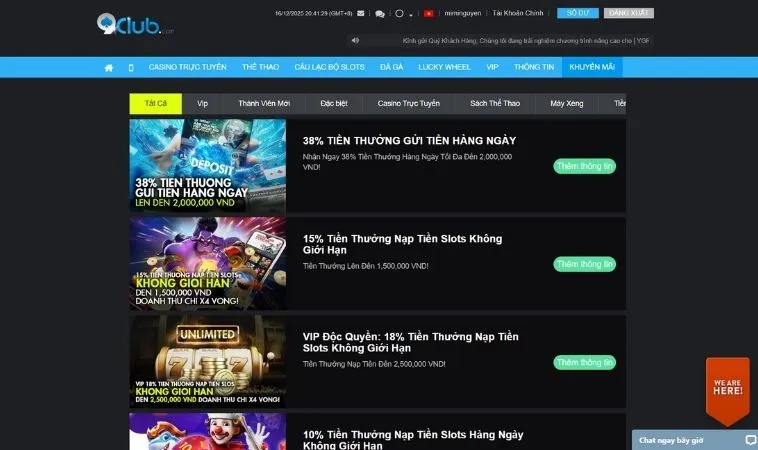Viewport: 758px width, 450px height.
Task: Expand the small arrow next to circle icon
Action: [x=411, y=15]
